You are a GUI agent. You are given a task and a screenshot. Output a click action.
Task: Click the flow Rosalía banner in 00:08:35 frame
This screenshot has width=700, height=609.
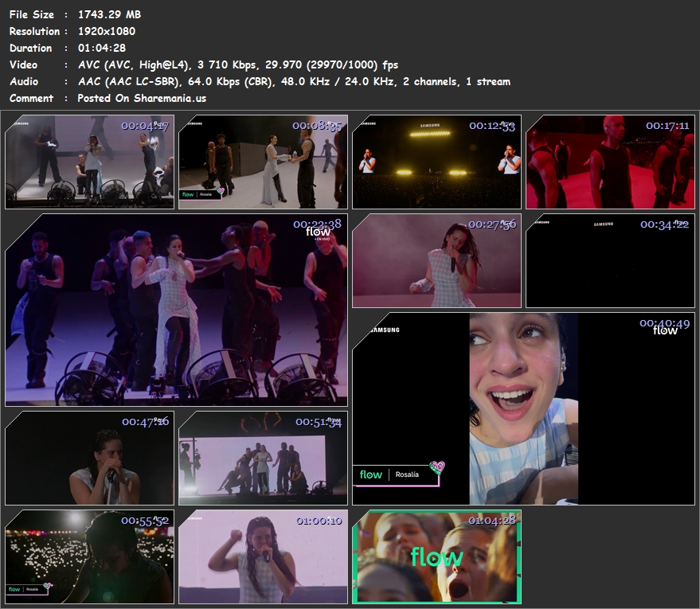201,194
